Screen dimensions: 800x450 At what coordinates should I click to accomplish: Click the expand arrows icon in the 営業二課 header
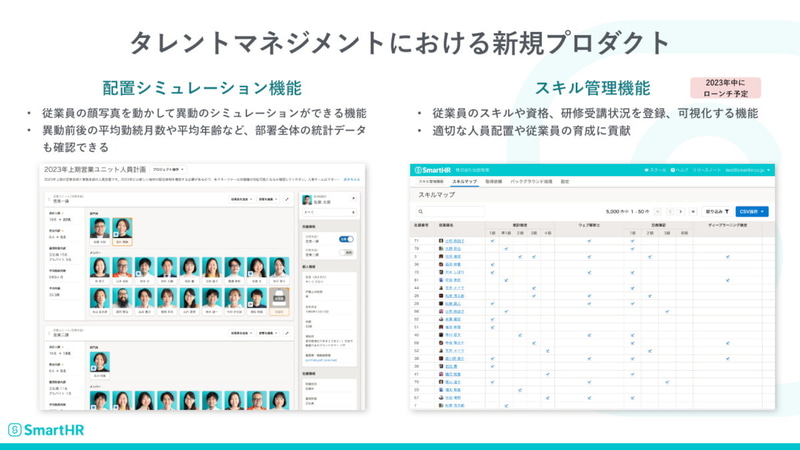287,333
